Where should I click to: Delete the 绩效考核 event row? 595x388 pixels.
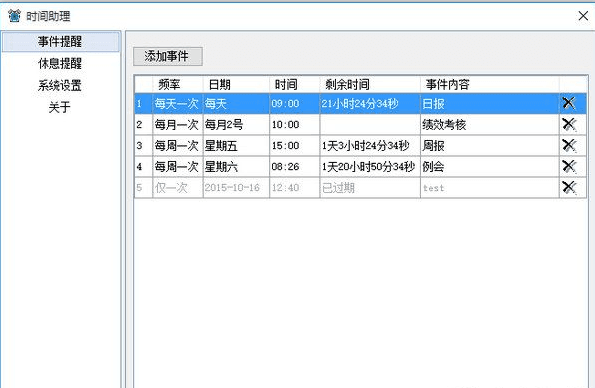tap(569, 124)
